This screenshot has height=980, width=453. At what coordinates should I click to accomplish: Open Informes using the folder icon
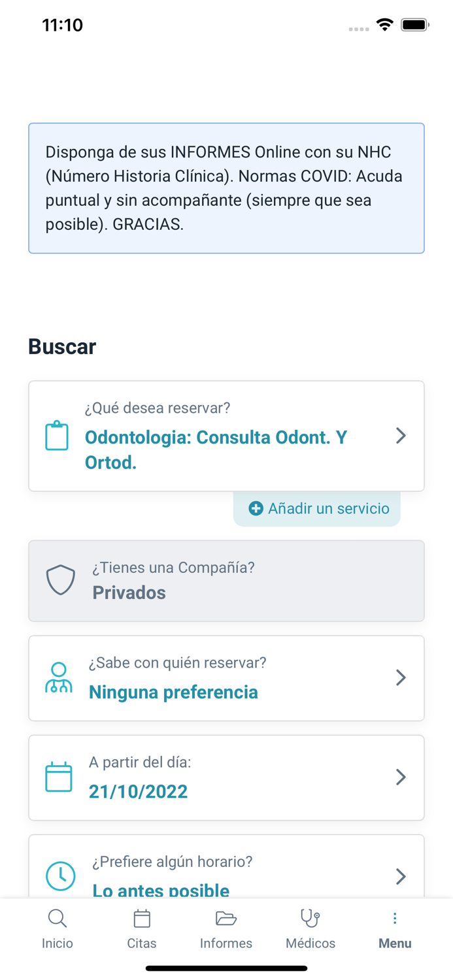[x=226, y=918]
